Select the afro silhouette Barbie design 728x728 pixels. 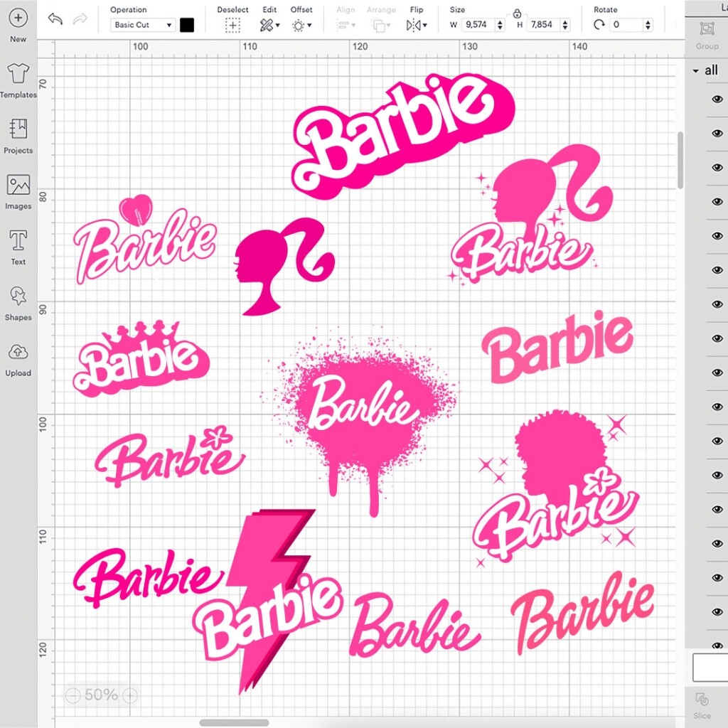click(557, 489)
